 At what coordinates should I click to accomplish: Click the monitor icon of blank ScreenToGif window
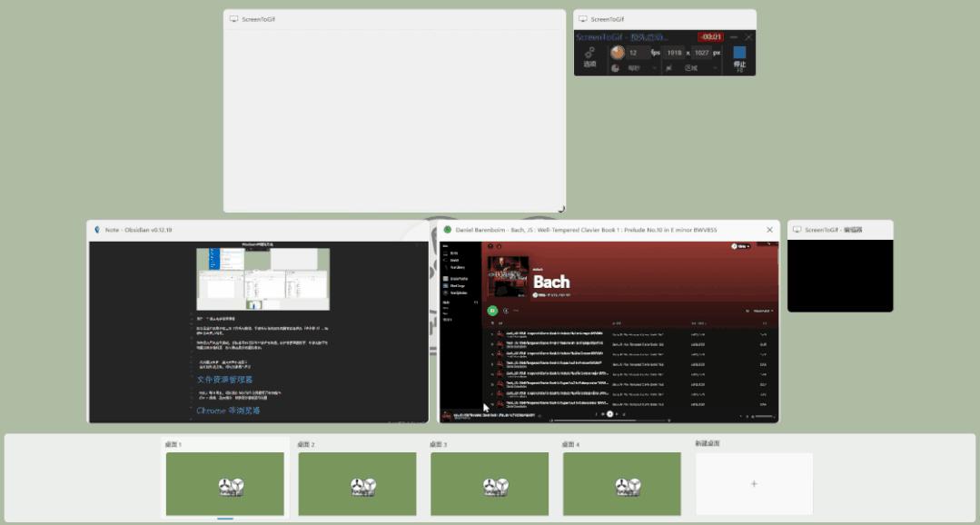click(233, 19)
